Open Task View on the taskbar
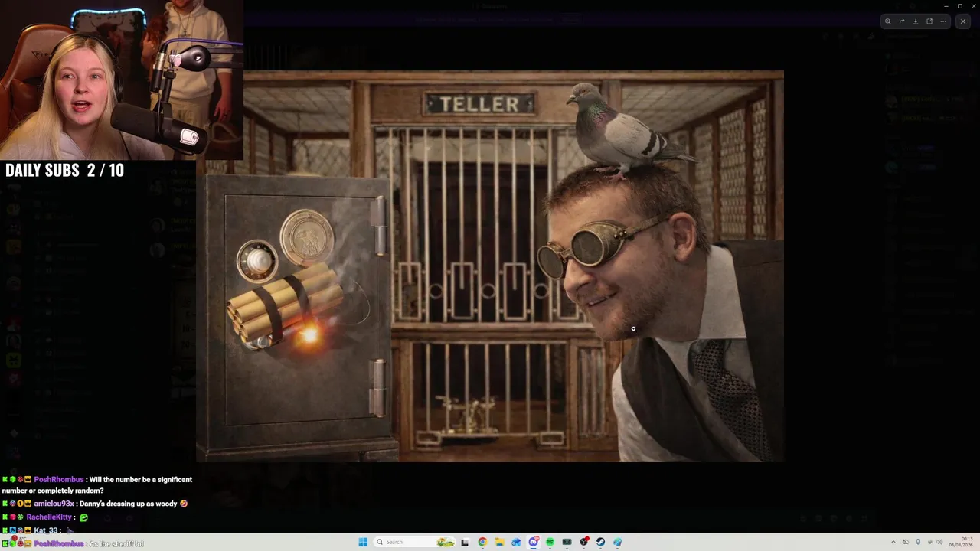980x551 pixels. point(465,542)
